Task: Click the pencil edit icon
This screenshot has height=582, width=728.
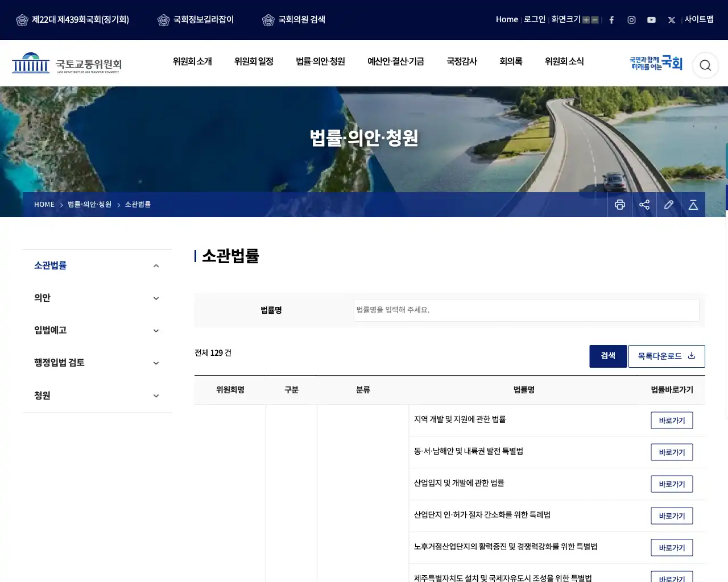Action: [669, 205]
